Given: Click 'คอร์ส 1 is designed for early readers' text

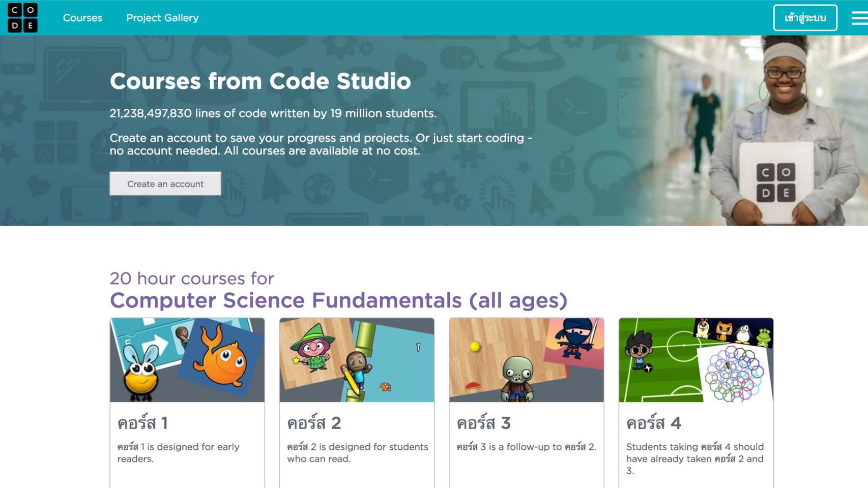Looking at the screenshot, I should point(178,452).
